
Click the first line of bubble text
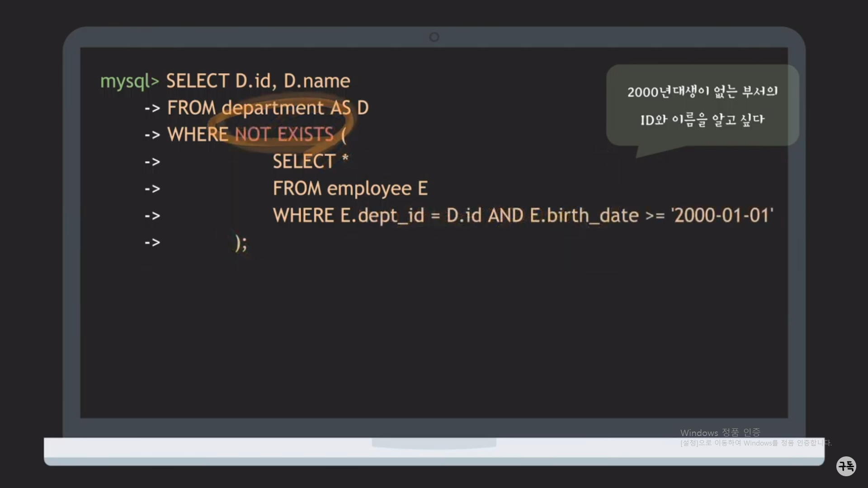coord(702,92)
